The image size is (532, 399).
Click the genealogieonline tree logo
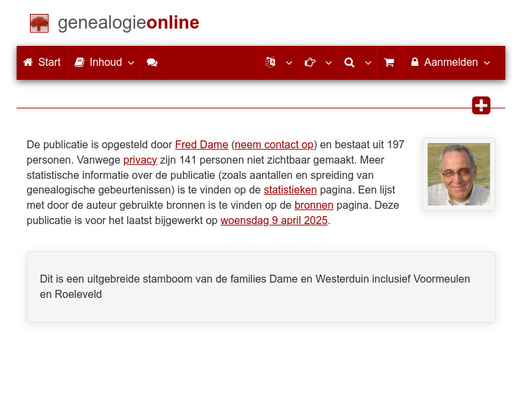click(39, 23)
